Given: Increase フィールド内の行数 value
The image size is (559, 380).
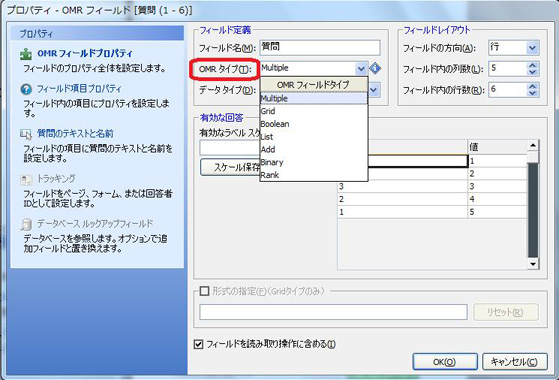Looking at the screenshot, I should [x=533, y=87].
